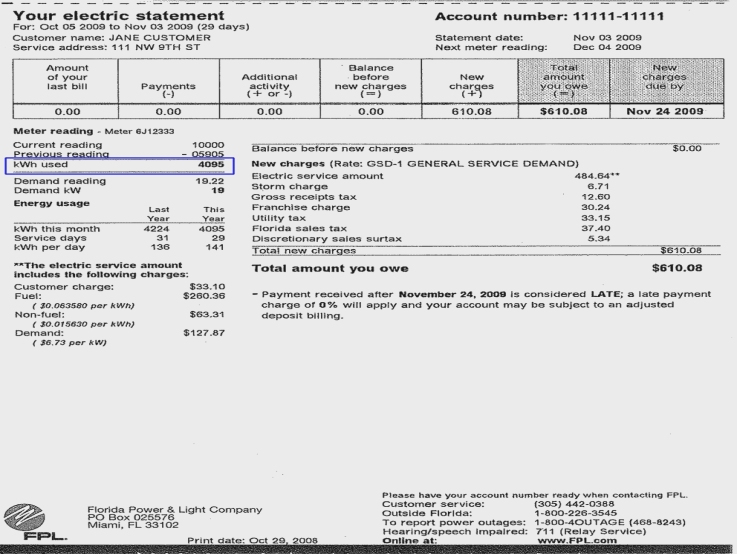Click the Your electric statement heading
The height and width of the screenshot is (554, 737).
[x=119, y=16]
